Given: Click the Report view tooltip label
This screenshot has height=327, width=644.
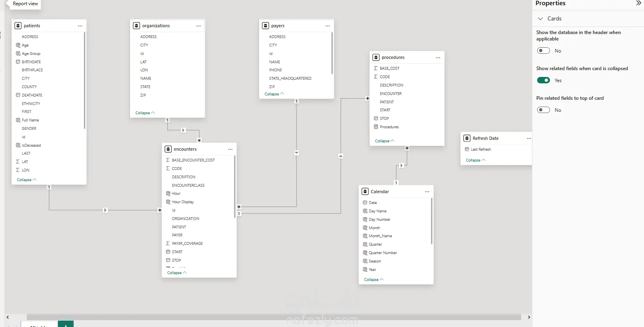Looking at the screenshot, I should pyautogui.click(x=25, y=4).
